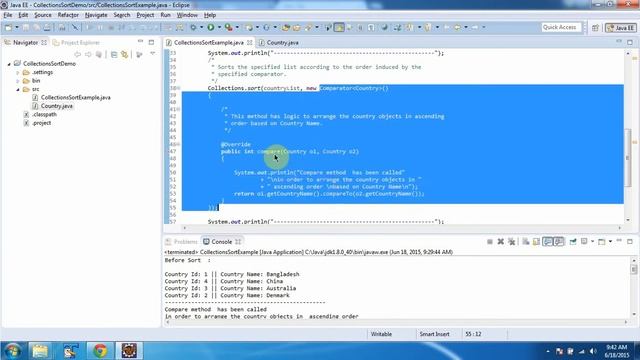Open the Debug button dropdown arrow
This screenshot has width=640, height=360.
201,27
